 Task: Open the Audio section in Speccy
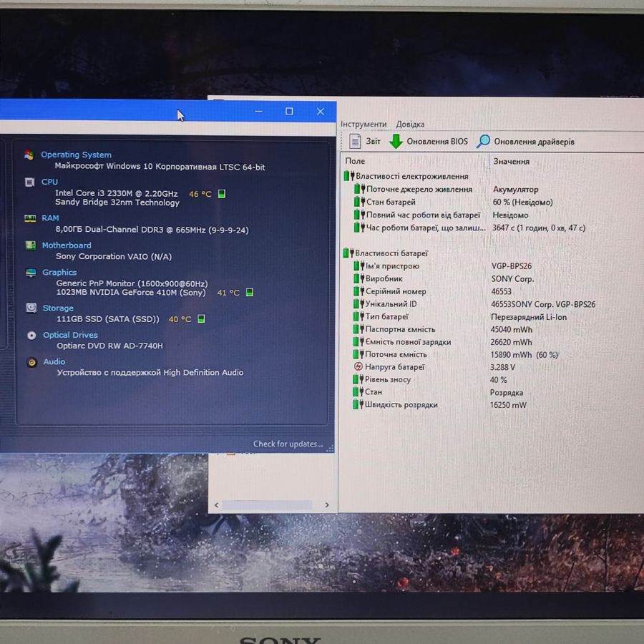(54, 362)
